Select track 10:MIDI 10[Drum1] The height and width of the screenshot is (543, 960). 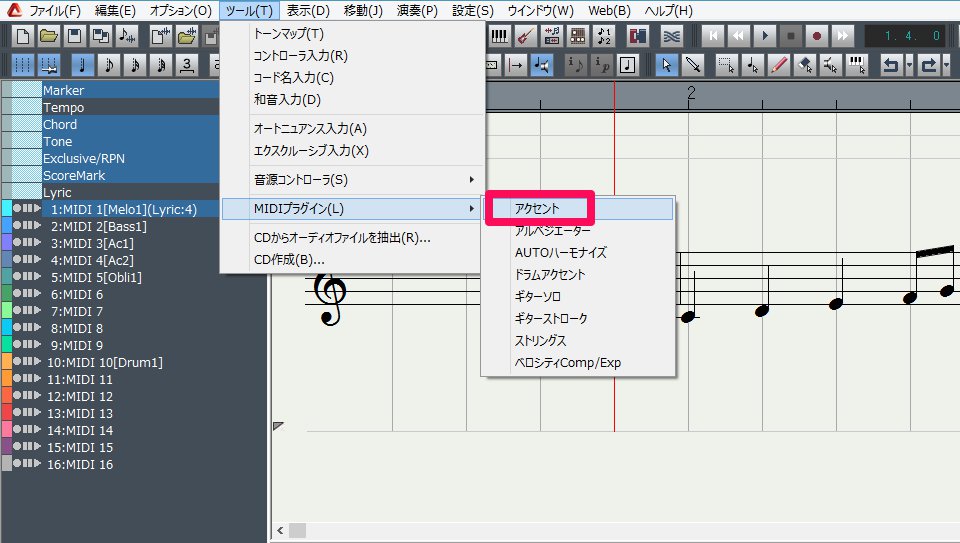click(105, 362)
